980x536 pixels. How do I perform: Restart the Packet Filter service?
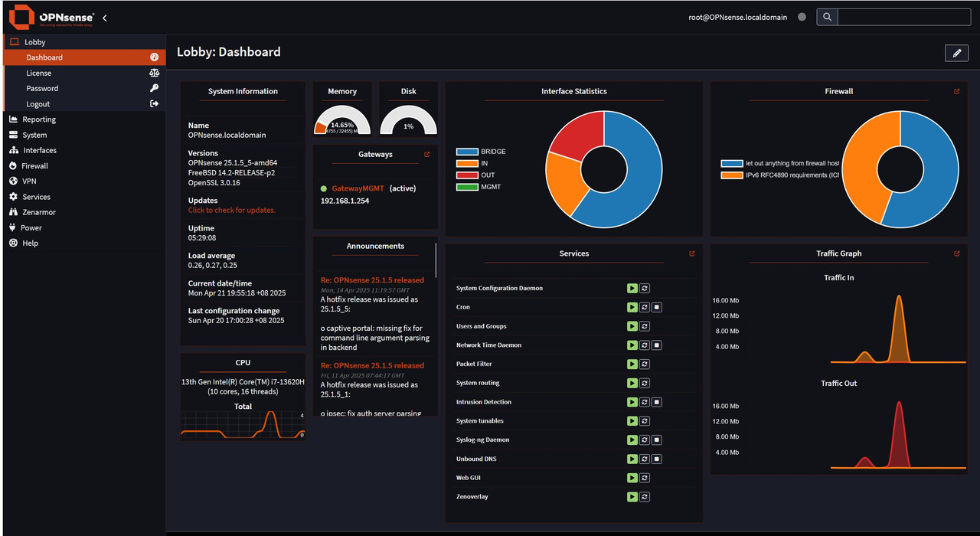(x=645, y=364)
